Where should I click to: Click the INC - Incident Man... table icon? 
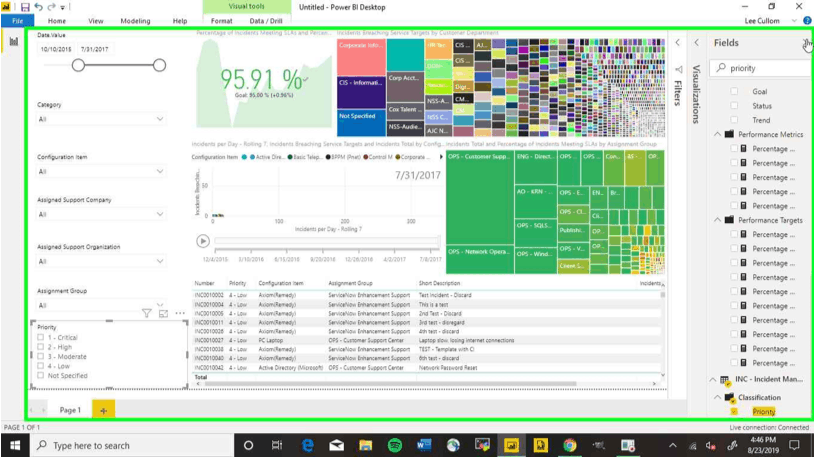[x=725, y=381]
